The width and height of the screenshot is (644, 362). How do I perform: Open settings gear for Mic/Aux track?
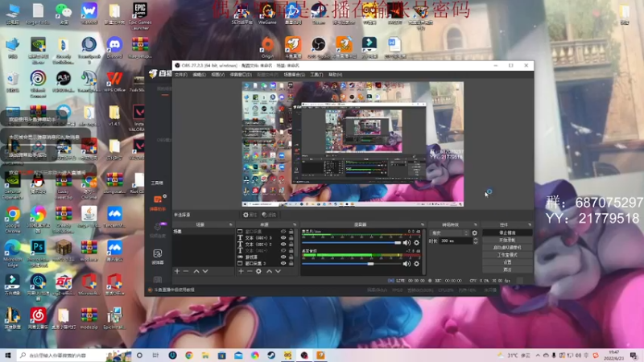pos(416,243)
